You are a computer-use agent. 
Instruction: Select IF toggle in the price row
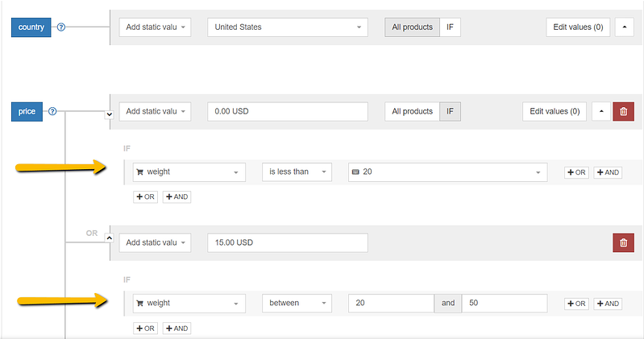point(450,112)
